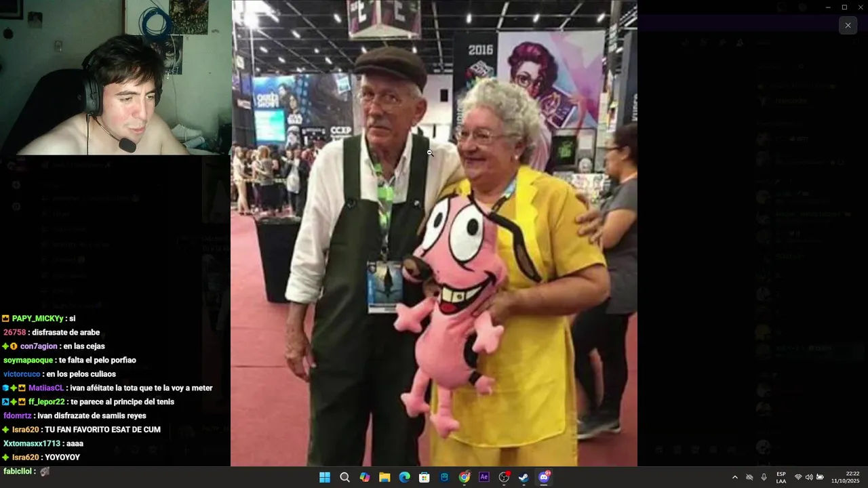
Task: Click the zoomed couple cosplay photo
Action: point(434,233)
